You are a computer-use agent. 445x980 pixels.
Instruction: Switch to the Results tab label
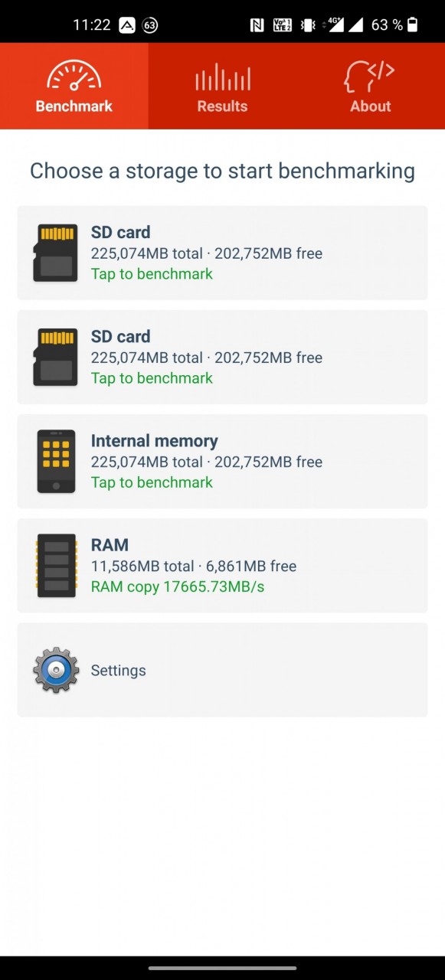[222, 106]
